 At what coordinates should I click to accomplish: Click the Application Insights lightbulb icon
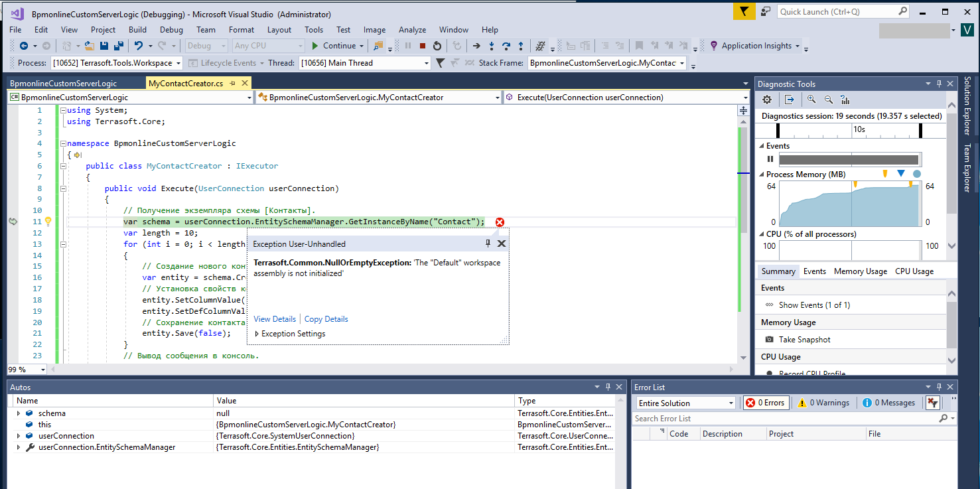coord(714,46)
